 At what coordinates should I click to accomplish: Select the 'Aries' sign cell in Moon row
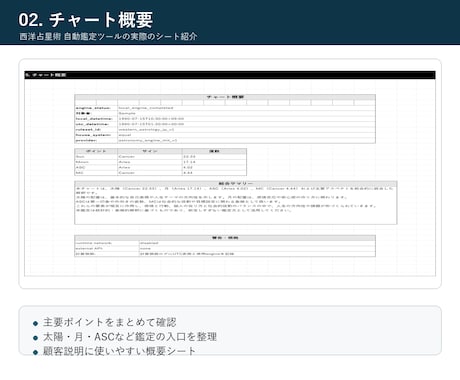(150, 162)
